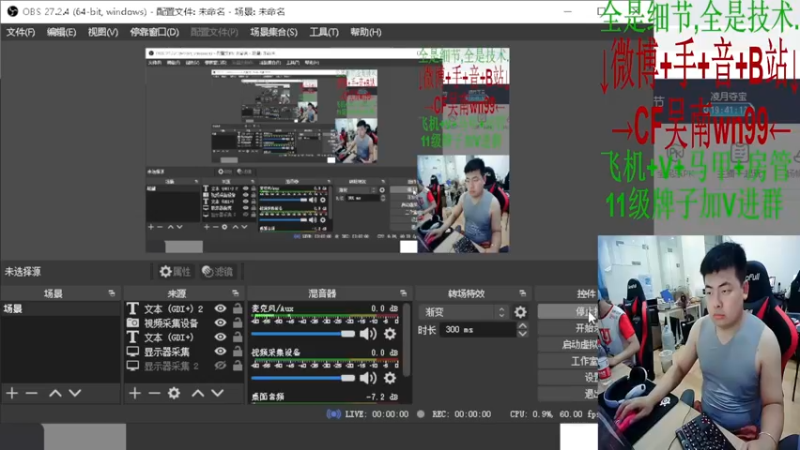Pop out the 转场特效 dock panel
This screenshot has height=450, width=800.
522,293
